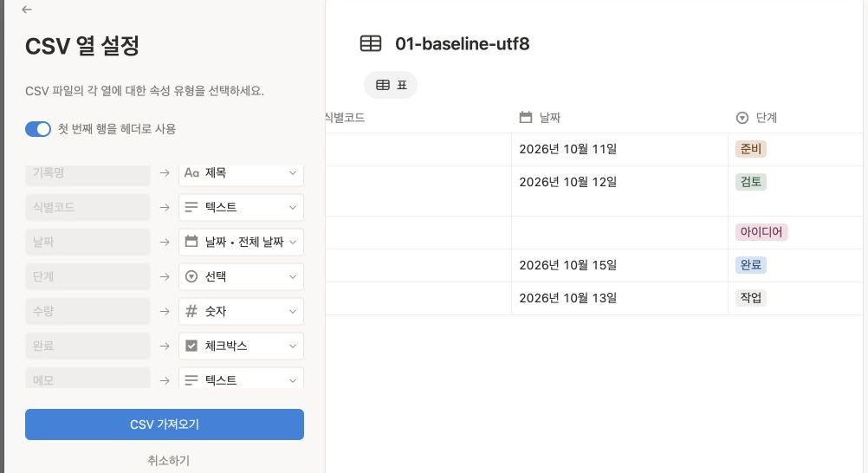Click the 메모 column name field
Image resolution: width=868 pixels, height=473 pixels.
point(87,378)
